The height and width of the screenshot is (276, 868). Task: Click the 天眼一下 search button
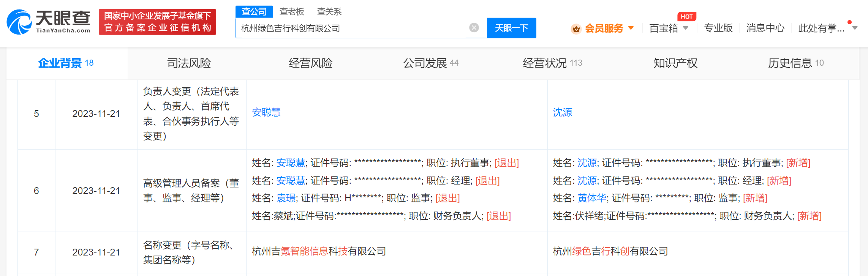pyautogui.click(x=511, y=28)
